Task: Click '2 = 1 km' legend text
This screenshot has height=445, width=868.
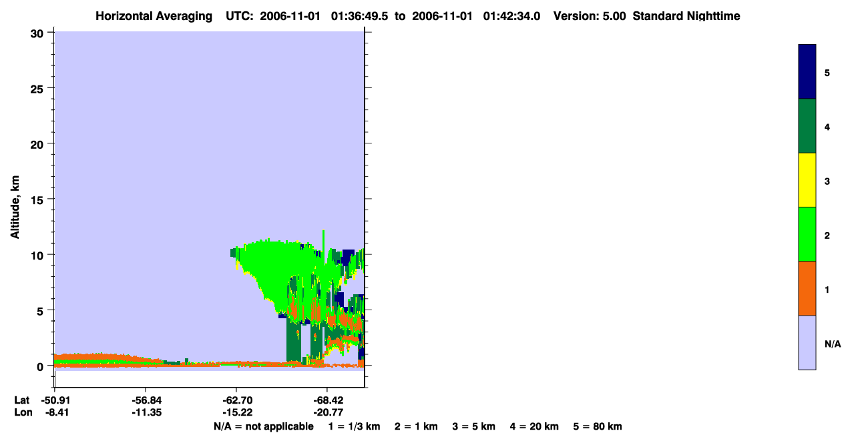Action: 416,426
